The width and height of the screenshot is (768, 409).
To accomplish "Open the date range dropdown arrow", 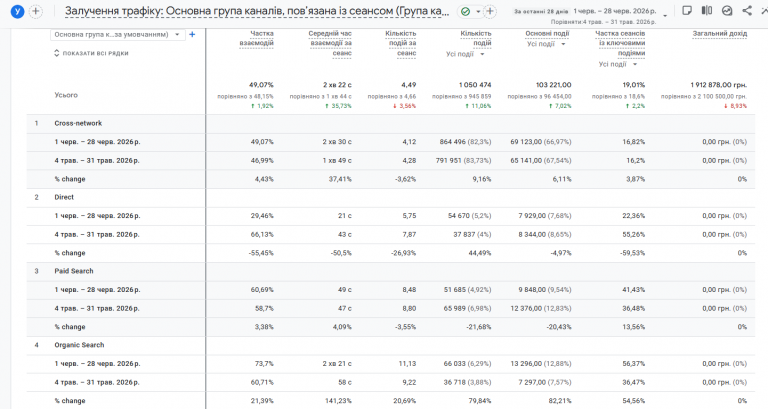I will pos(665,16).
